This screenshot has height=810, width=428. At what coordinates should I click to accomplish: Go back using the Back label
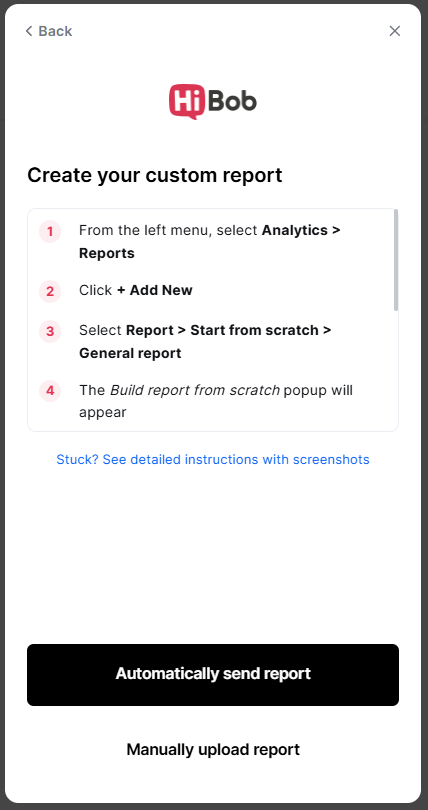(x=55, y=31)
